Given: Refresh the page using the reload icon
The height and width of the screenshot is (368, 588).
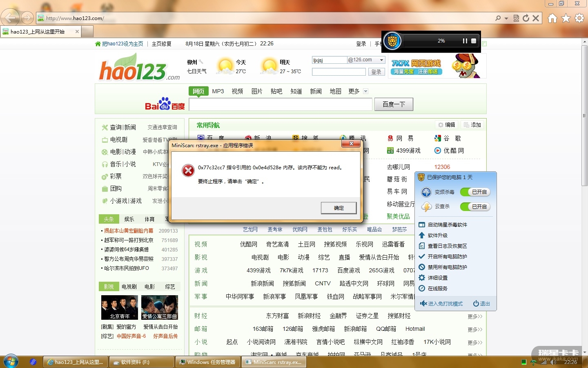Looking at the screenshot, I should point(526,18).
